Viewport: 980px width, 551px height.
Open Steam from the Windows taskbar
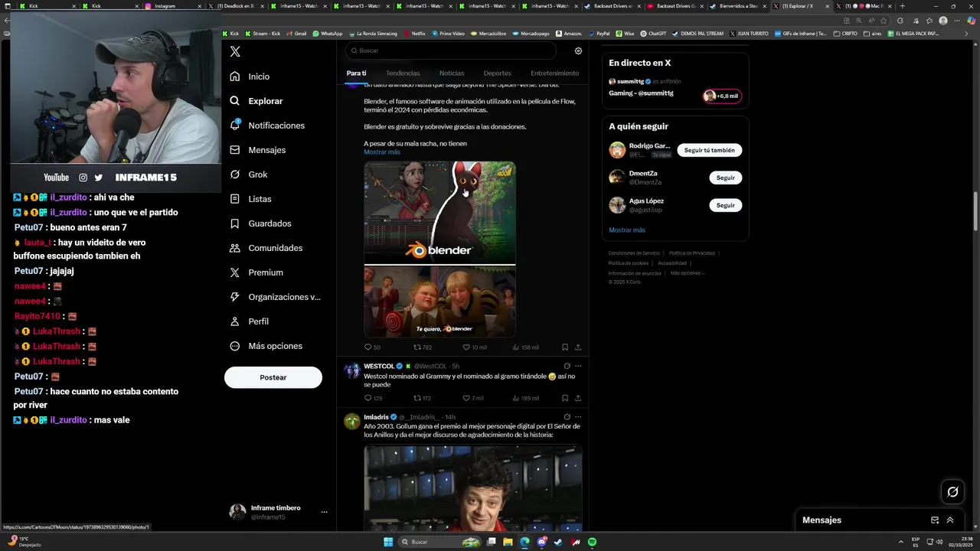point(558,542)
